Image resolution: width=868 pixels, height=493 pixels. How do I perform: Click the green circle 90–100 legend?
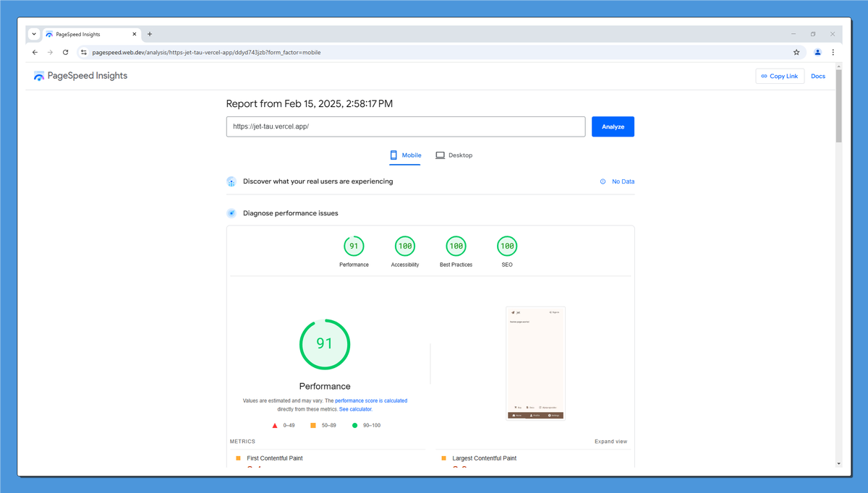pyautogui.click(x=366, y=426)
